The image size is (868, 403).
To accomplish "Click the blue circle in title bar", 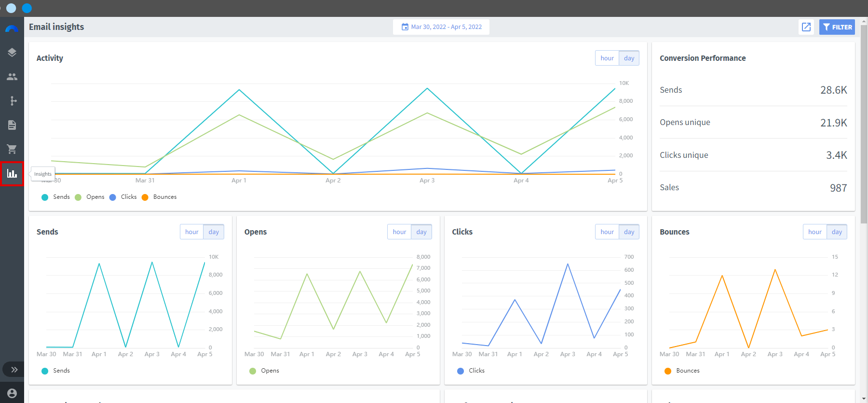I will click(27, 8).
